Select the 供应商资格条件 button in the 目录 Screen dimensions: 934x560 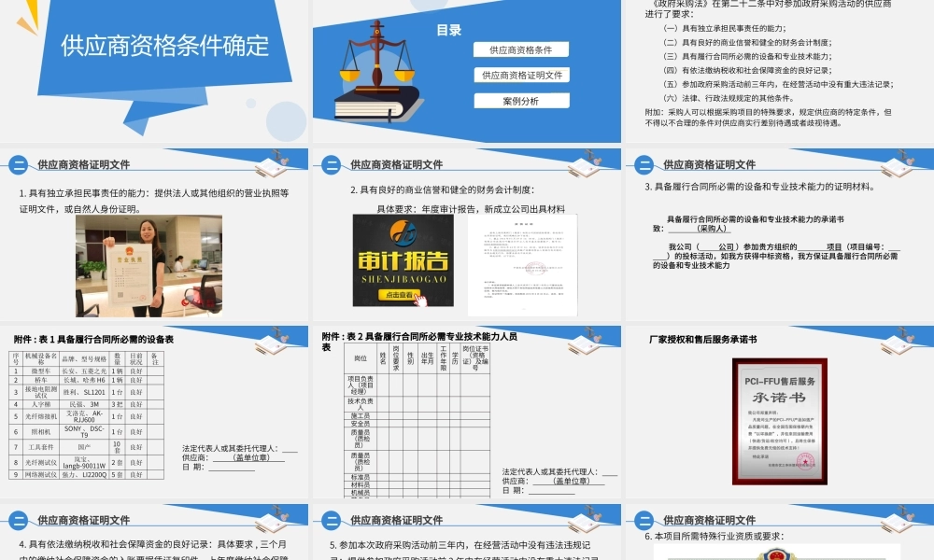coord(519,49)
